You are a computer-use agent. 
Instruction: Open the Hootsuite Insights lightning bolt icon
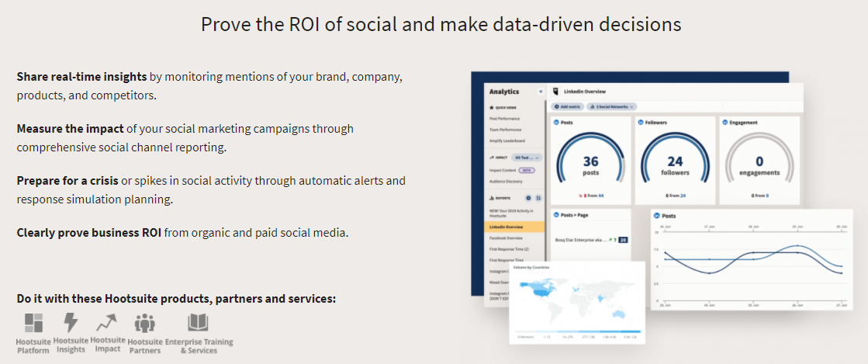[x=71, y=322]
